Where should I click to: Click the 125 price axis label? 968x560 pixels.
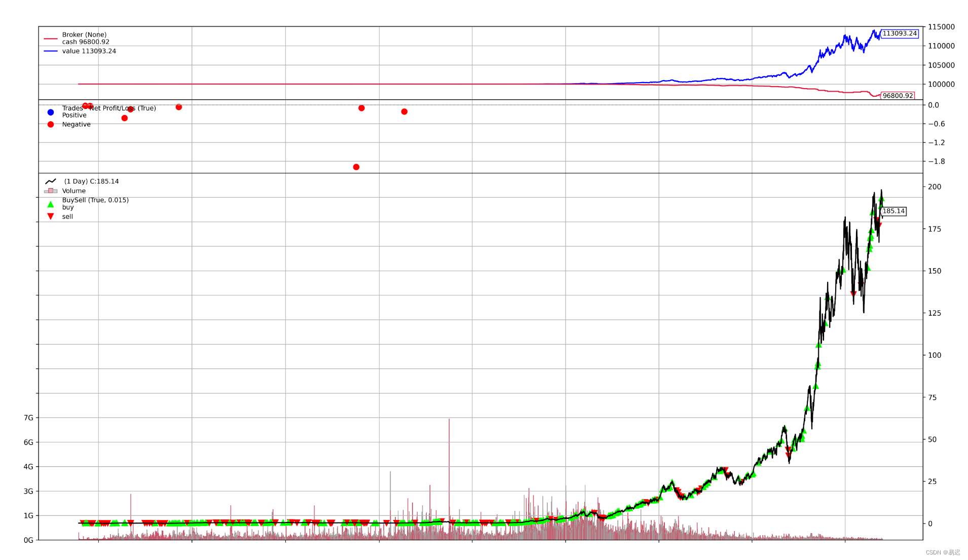point(935,314)
